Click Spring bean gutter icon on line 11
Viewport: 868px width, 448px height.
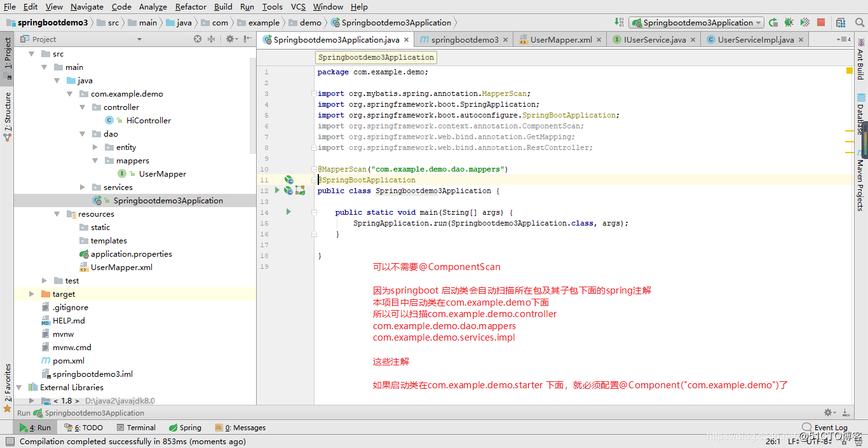(x=288, y=180)
